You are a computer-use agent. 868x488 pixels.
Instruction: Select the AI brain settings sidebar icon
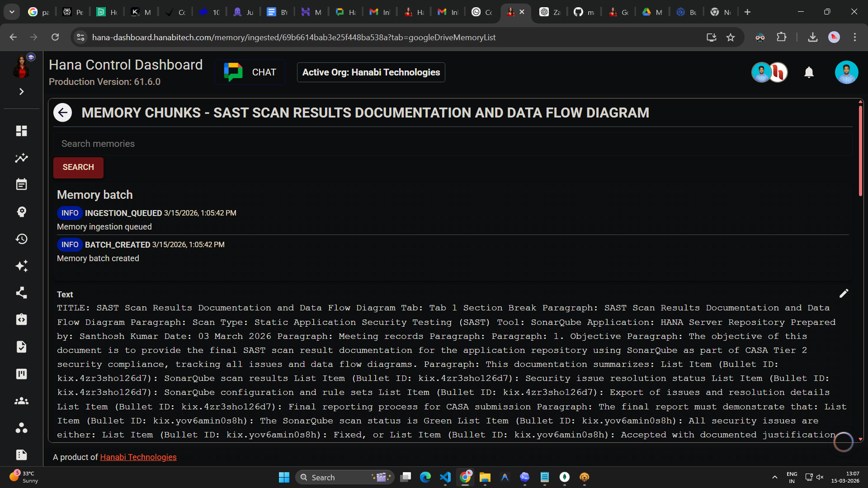tap(21, 211)
